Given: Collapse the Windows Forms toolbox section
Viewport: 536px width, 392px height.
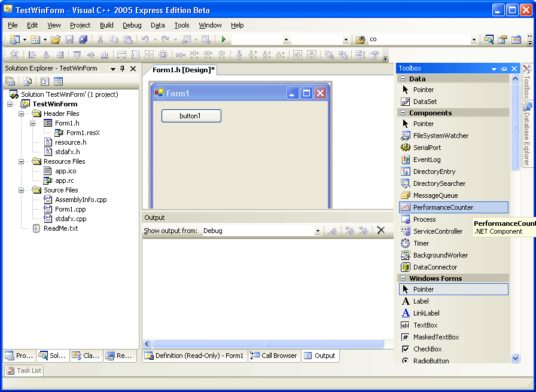Looking at the screenshot, I should click(x=403, y=278).
